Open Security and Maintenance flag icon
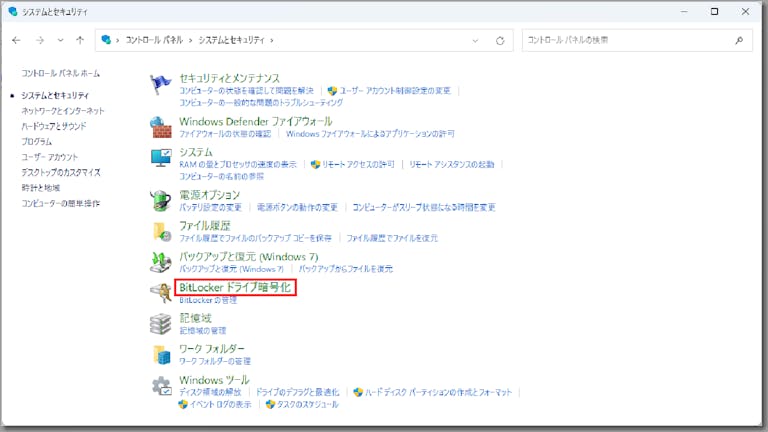Image resolution: width=768 pixels, height=432 pixels. (161, 84)
